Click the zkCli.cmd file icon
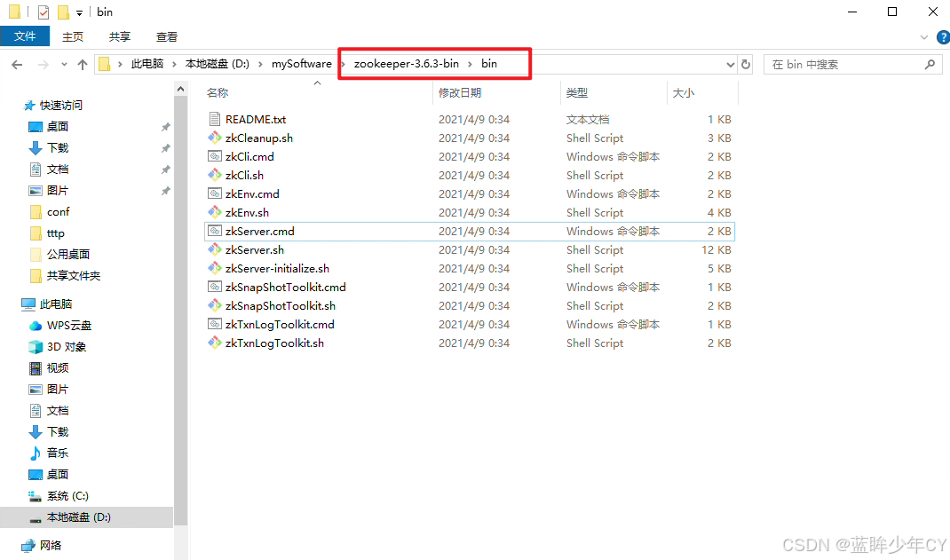The image size is (950, 560). pyautogui.click(x=214, y=156)
